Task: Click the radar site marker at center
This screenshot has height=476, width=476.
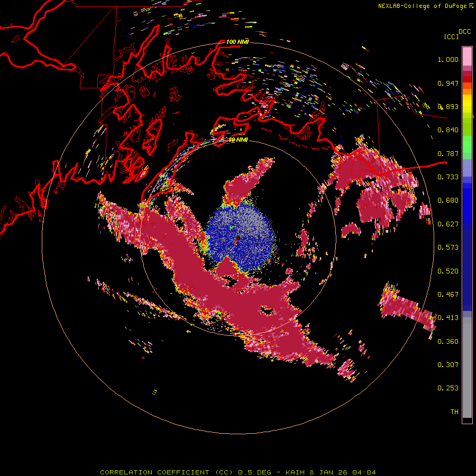Action: [x=237, y=239]
